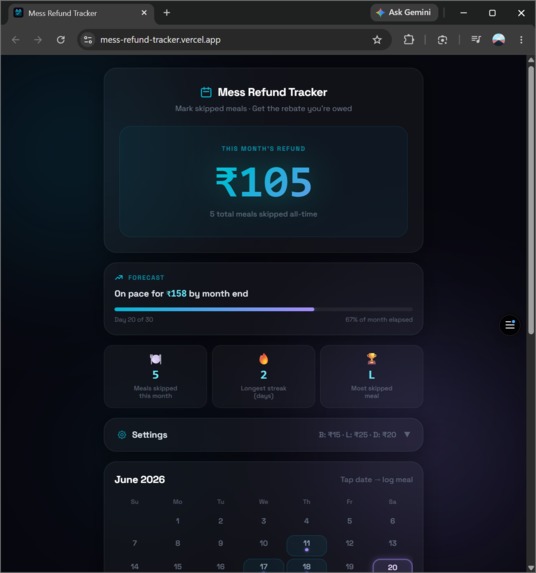Click the trophy icon for most skipped meal

372,359
